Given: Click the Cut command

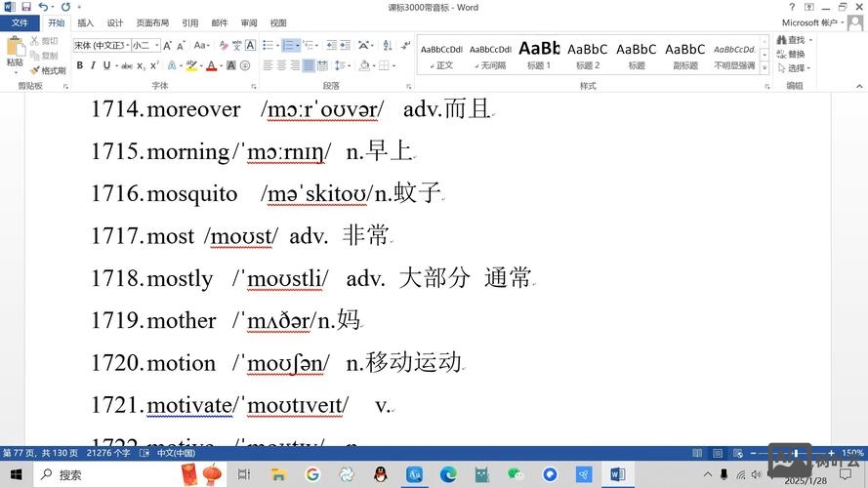Looking at the screenshot, I should click(44, 41).
